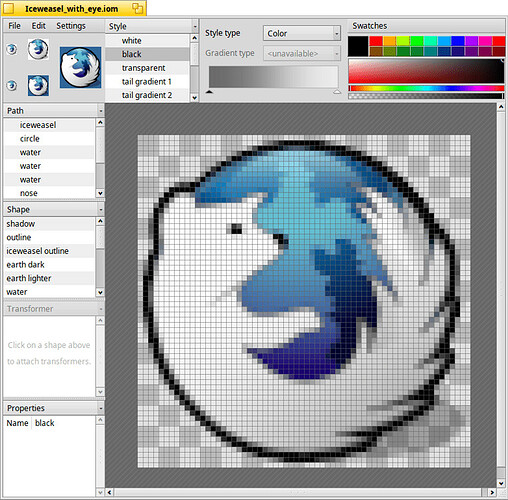Select the 'circle' path
The image size is (508, 500).
tap(49, 139)
